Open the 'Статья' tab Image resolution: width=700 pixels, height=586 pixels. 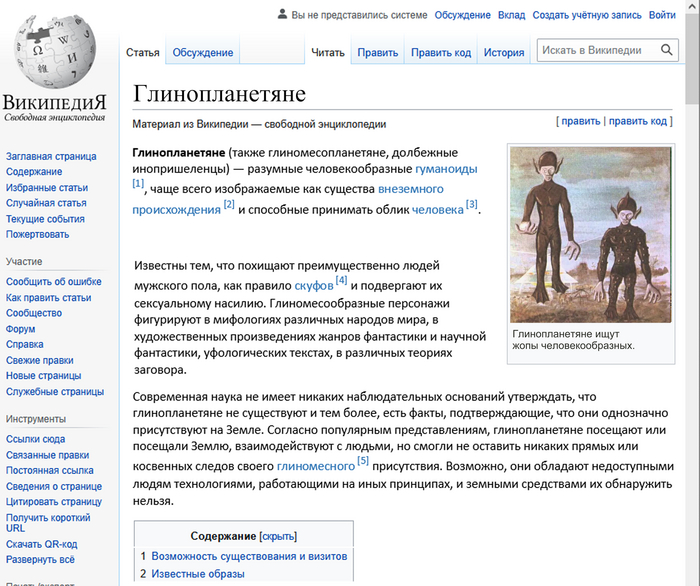click(142, 53)
